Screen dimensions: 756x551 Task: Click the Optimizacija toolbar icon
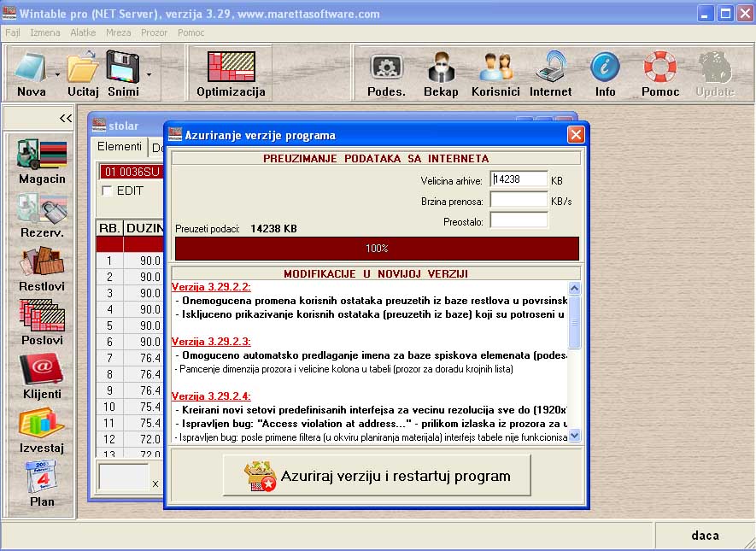pos(231,73)
